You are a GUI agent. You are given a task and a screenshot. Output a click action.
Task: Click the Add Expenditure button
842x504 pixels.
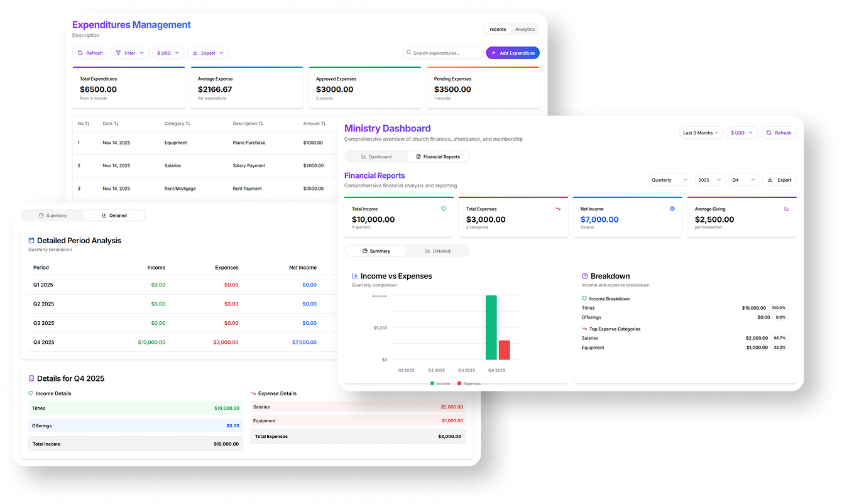click(513, 53)
